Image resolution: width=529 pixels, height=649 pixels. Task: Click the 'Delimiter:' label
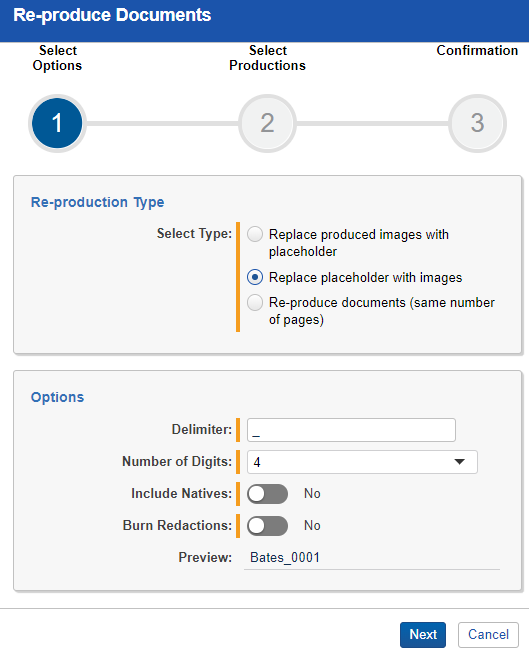202,429
